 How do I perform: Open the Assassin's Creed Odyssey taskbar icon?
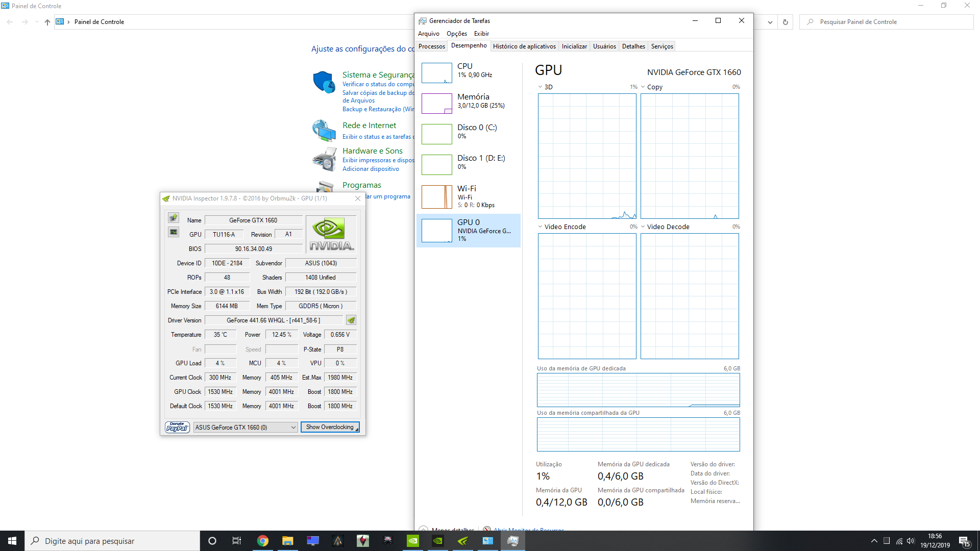pos(337,541)
